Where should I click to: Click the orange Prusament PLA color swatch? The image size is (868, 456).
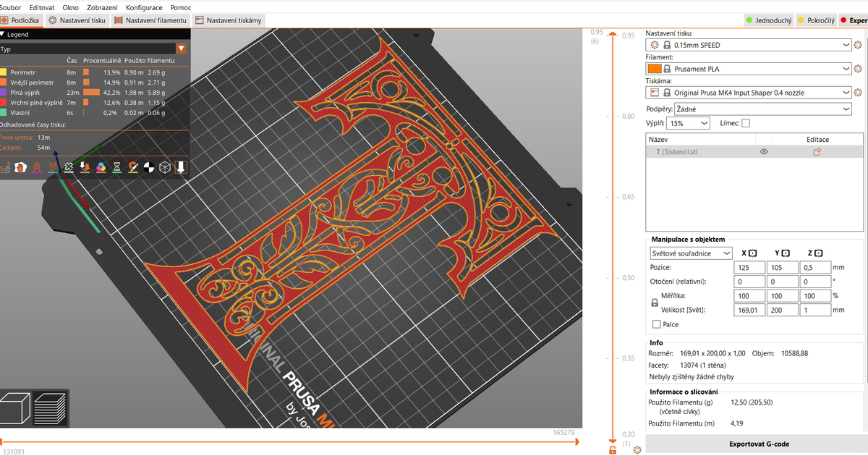pos(653,69)
